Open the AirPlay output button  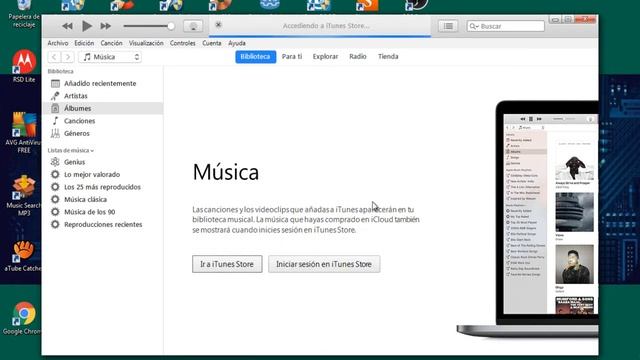click(193, 26)
